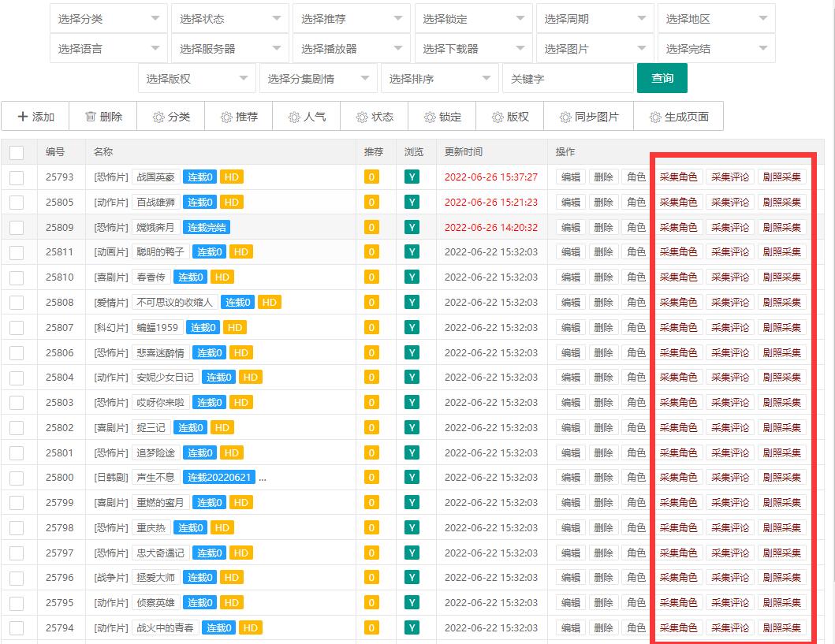The image size is (835, 644).
Task: Click 采集角色 for 战国英豪 row
Action: click(x=678, y=177)
